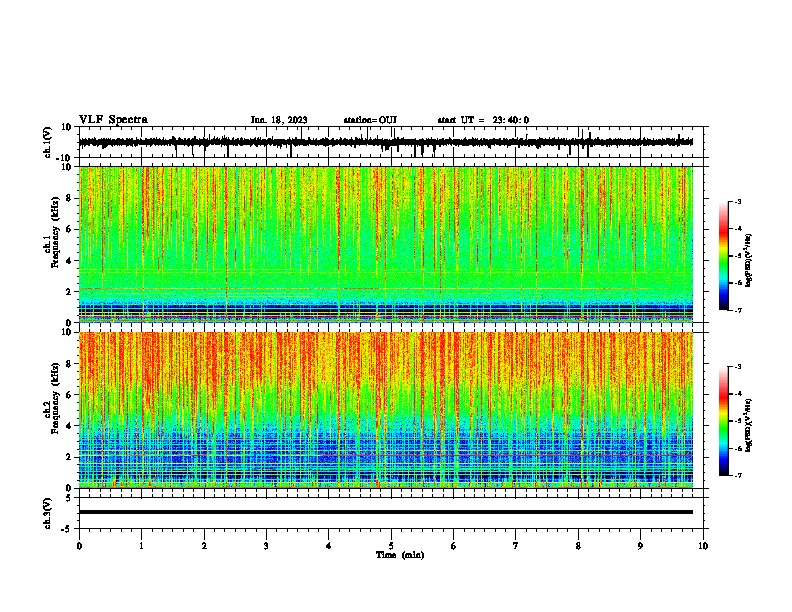This screenshot has width=792, height=612.
Task: Click time axis tick label "9"
Action: [x=640, y=546]
